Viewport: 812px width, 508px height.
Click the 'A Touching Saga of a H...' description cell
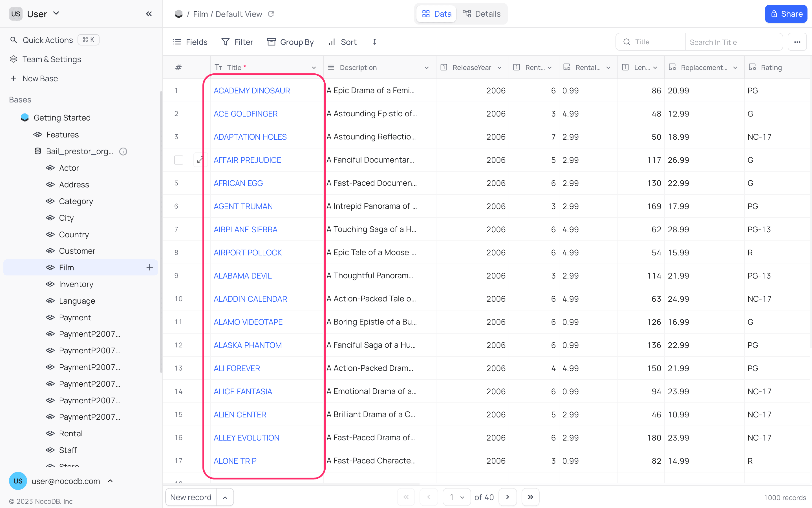pyautogui.click(x=379, y=229)
